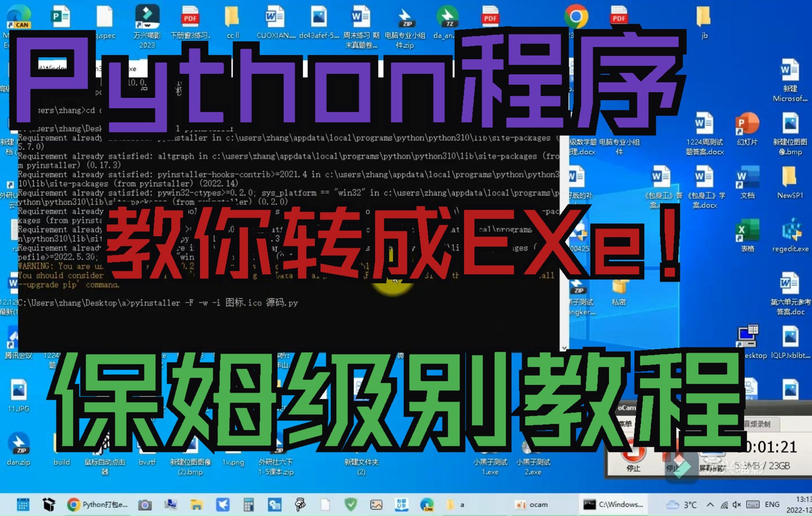
Task: Switch to the 音频录制 tab in oCam
Action: click(x=757, y=423)
